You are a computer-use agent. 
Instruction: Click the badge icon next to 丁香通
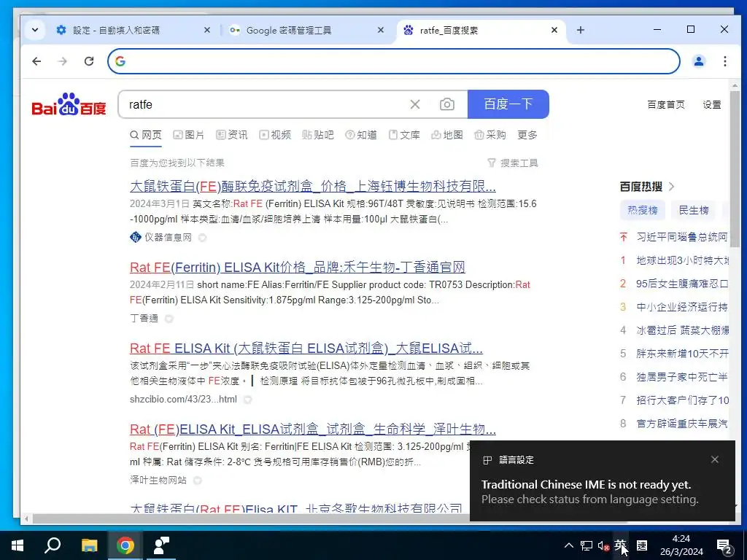[x=169, y=318]
